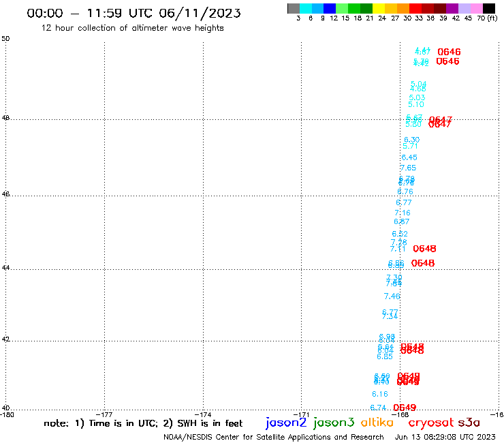504x443 pixels.
Task: Click the gray swatch in color legend
Action: click(294, 8)
